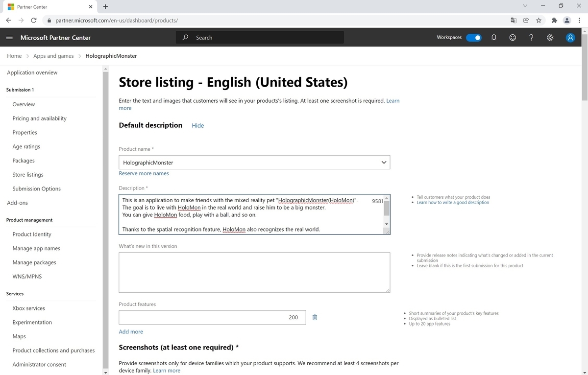Click the What's new in this version box
The height and width of the screenshot is (375, 588).
click(254, 273)
